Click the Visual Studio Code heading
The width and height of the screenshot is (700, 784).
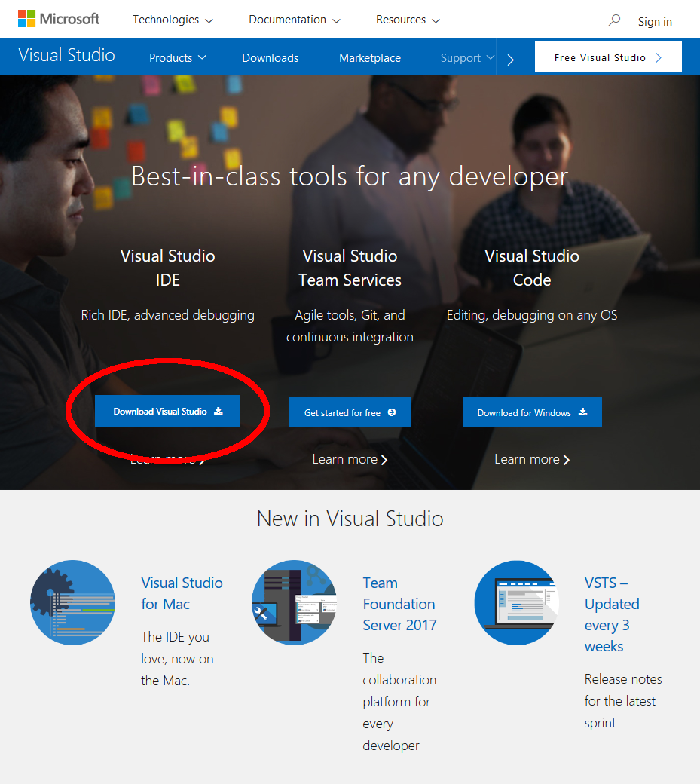pyautogui.click(x=532, y=268)
